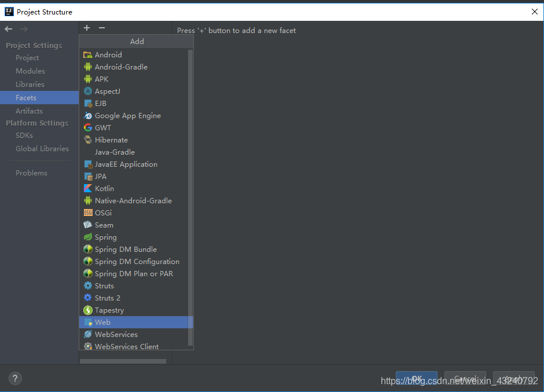
Task: Click the Seam icon
Action: [88, 225]
